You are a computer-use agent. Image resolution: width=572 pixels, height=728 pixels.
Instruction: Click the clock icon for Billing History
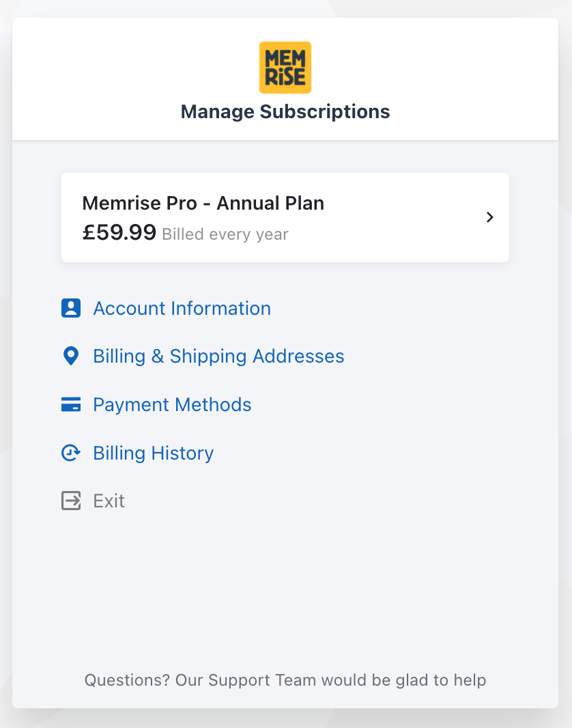tap(71, 453)
